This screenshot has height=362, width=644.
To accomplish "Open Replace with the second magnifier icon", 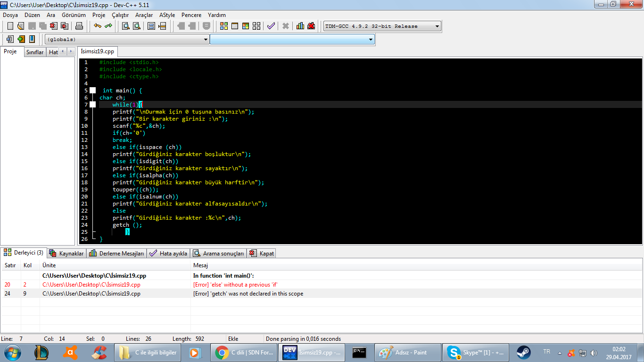I will tap(136, 26).
